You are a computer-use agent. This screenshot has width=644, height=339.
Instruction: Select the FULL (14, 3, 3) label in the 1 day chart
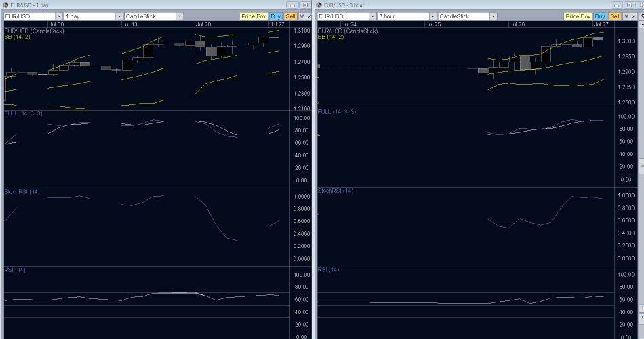tap(23, 113)
